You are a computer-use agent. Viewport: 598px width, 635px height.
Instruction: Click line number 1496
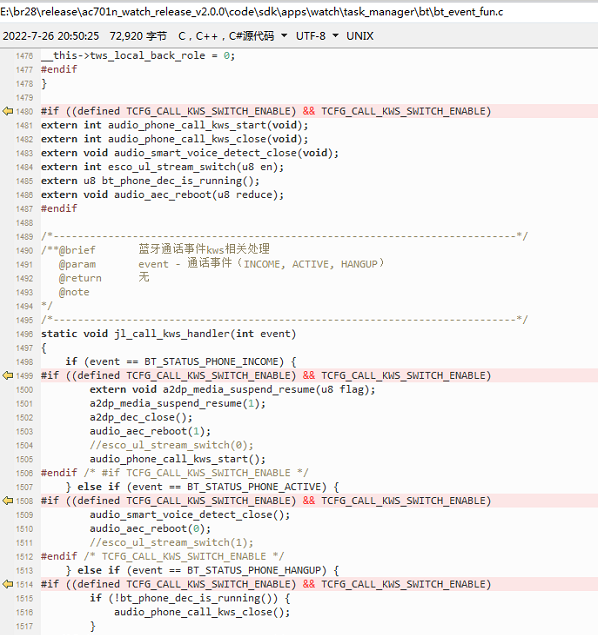click(24, 334)
